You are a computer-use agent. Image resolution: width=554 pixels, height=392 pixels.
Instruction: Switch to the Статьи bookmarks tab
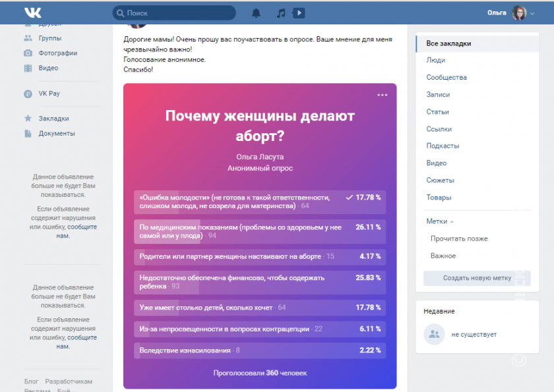pyautogui.click(x=437, y=112)
